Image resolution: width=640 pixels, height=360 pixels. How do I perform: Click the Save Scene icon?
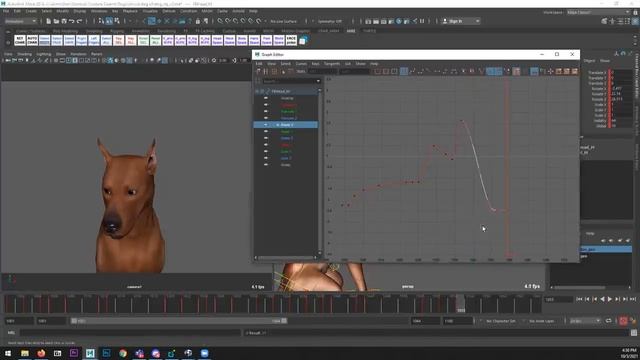[64, 21]
